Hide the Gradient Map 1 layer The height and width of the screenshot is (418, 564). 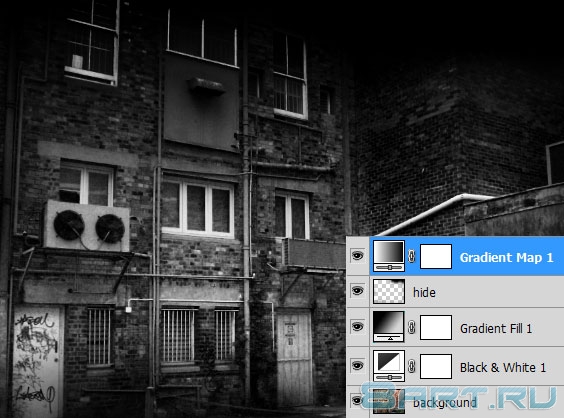358,256
